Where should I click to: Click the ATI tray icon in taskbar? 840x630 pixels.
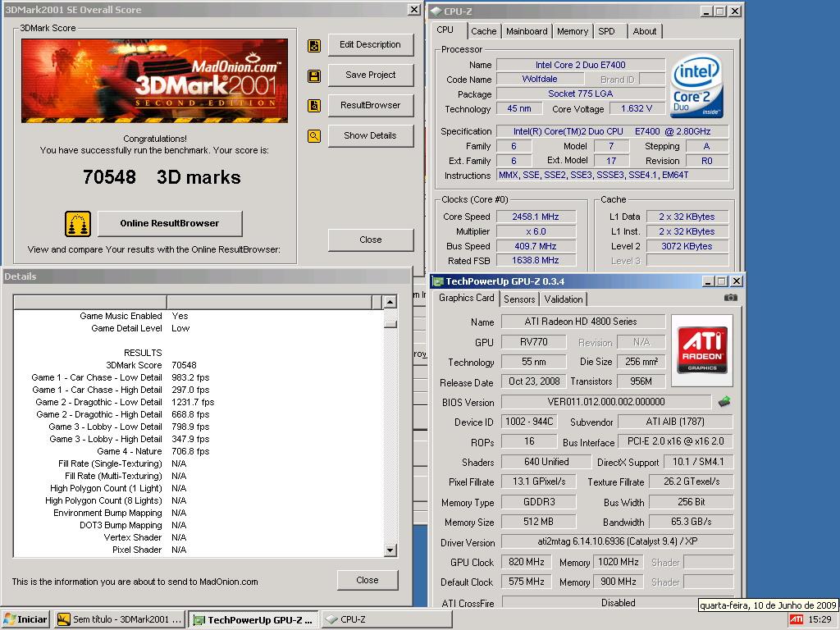click(x=797, y=619)
